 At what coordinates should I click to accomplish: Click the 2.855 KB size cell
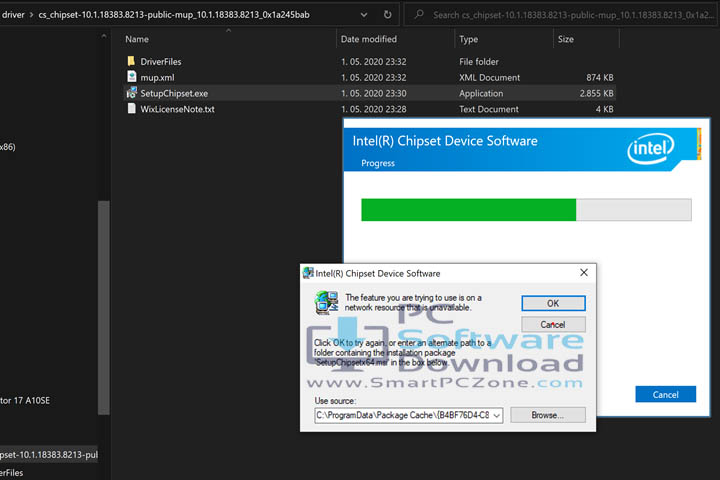[596, 93]
